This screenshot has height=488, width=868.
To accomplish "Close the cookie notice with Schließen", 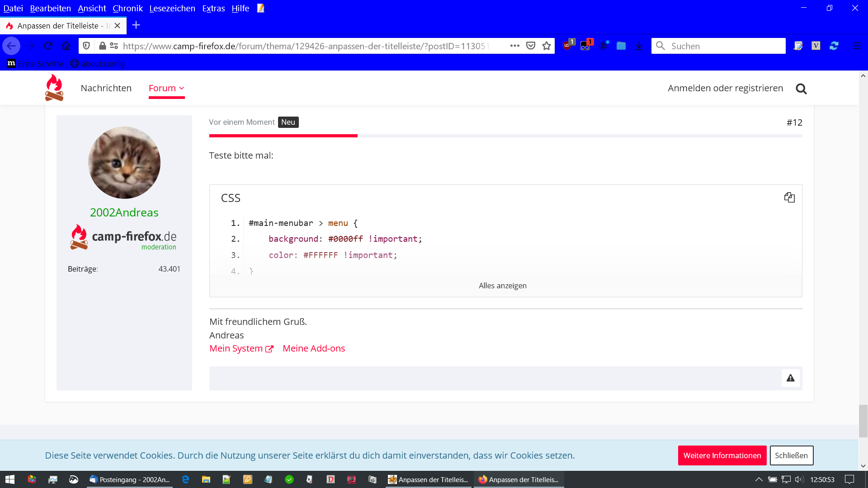I will tap(791, 455).
